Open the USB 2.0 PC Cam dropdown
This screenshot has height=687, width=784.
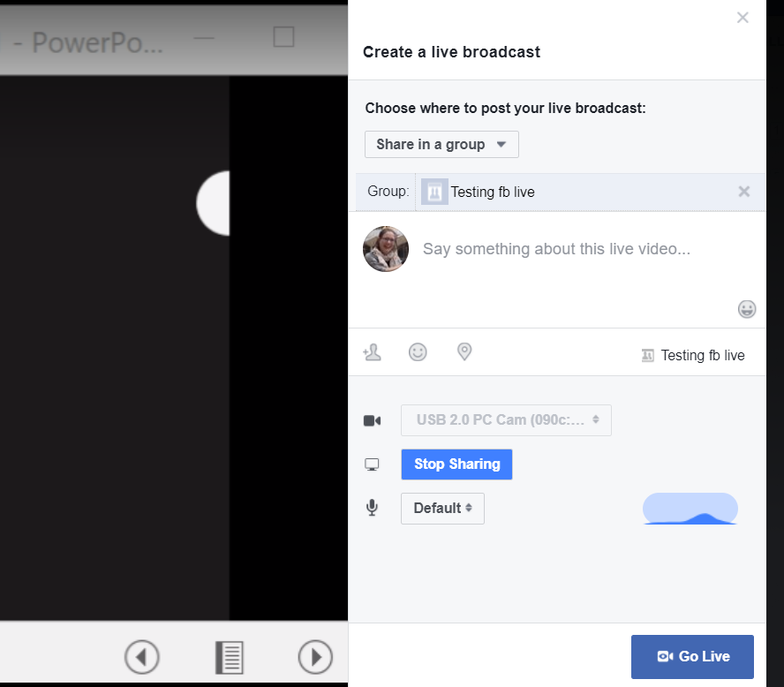tap(506, 420)
